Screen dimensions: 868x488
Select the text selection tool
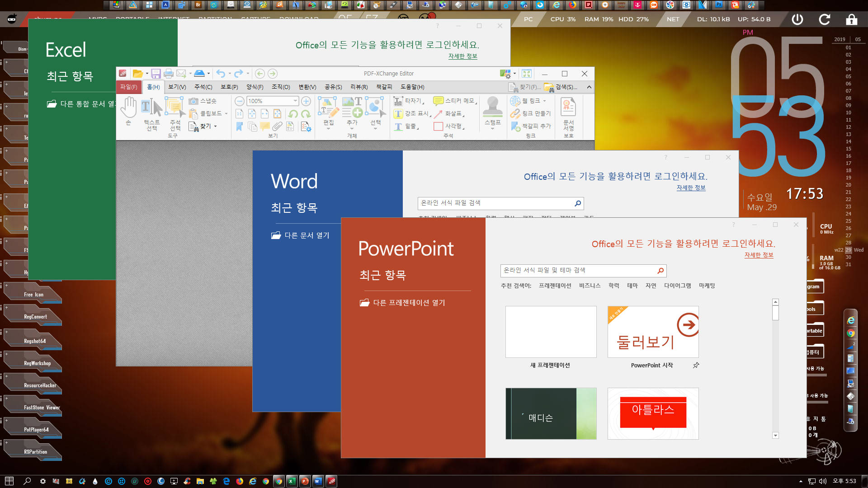tap(151, 113)
